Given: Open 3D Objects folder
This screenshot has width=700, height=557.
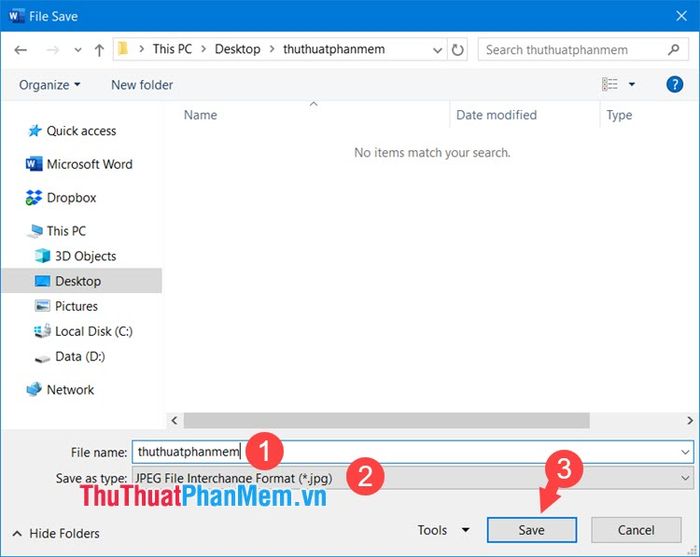Looking at the screenshot, I should click(x=85, y=256).
